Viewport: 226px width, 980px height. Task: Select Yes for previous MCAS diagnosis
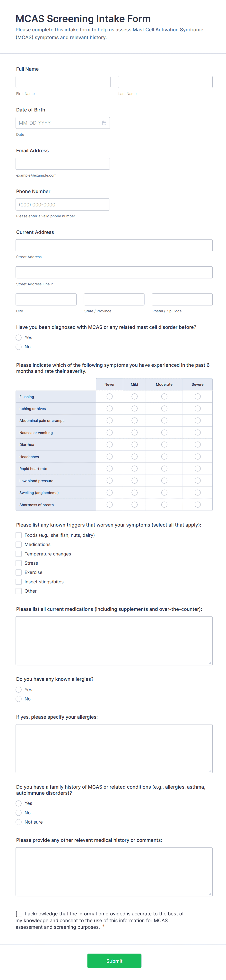19,337
